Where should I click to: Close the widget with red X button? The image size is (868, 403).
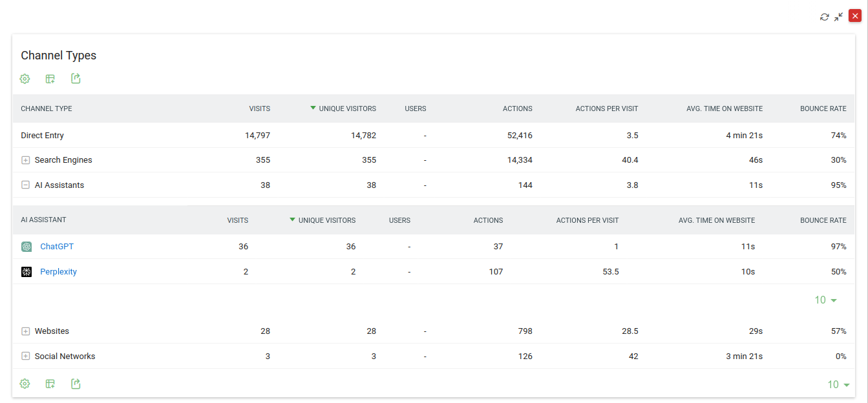point(855,16)
